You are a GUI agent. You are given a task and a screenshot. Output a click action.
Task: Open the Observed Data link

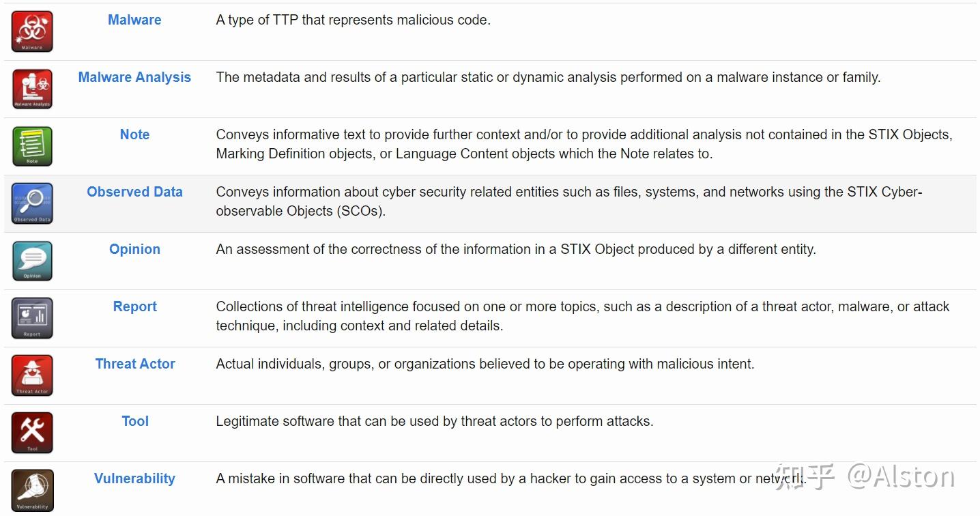point(134,192)
